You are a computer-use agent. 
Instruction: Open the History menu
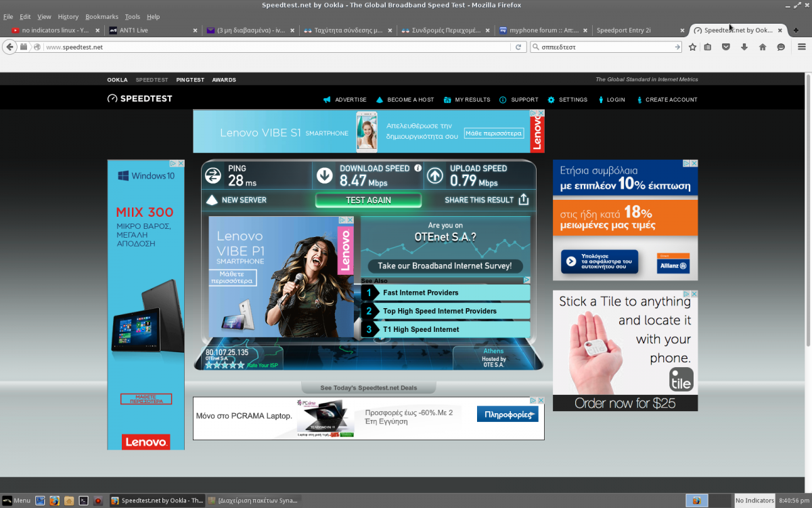68,16
